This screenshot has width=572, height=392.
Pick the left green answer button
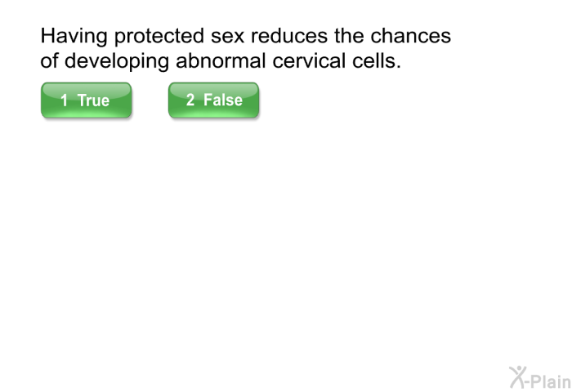coord(86,100)
